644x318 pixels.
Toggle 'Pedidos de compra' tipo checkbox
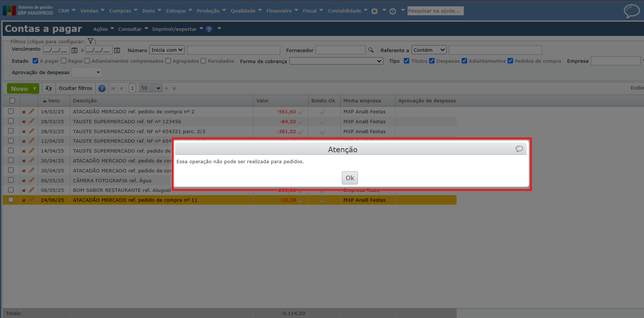tap(511, 61)
